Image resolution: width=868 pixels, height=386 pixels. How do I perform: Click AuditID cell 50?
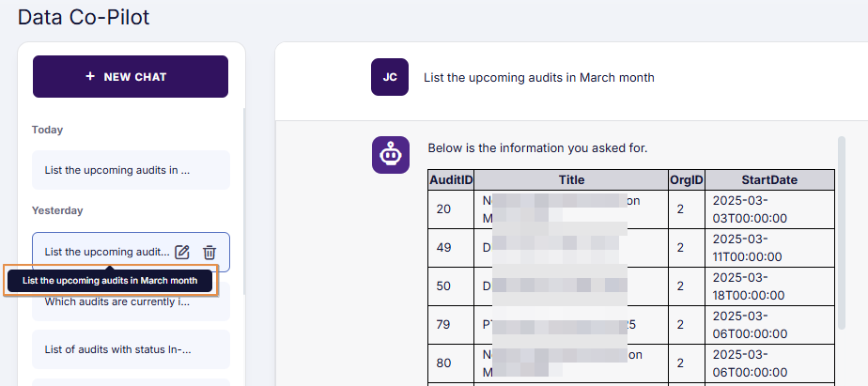pos(451,286)
